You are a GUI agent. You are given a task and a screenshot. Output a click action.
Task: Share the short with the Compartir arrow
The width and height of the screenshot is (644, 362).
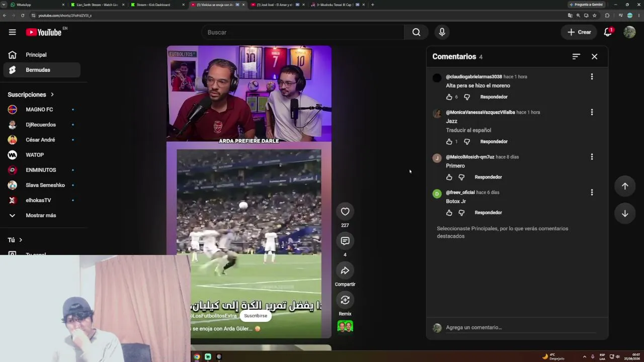click(345, 270)
